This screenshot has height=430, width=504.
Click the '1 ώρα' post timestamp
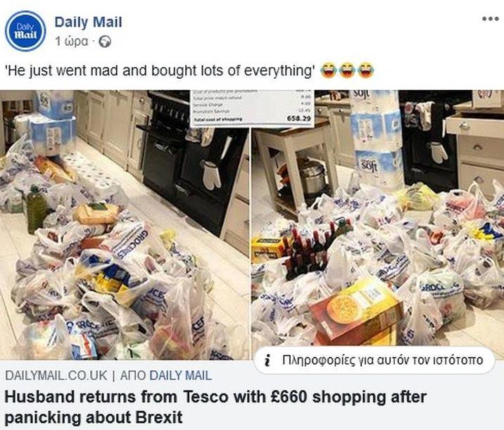71,42
